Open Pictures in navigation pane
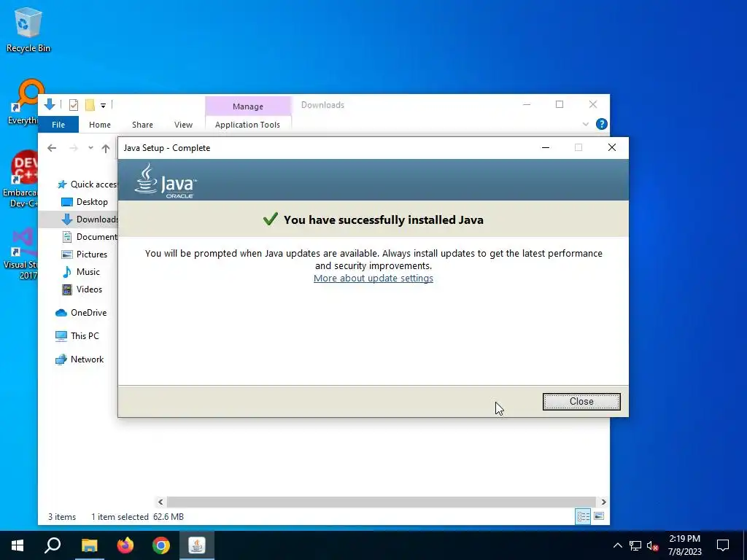Image resolution: width=747 pixels, height=560 pixels. 85,254
